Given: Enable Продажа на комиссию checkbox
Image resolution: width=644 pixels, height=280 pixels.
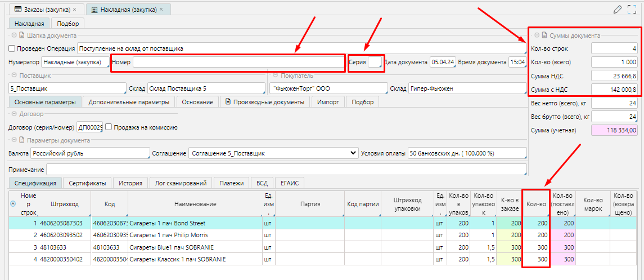Looking at the screenshot, I should (109, 127).
